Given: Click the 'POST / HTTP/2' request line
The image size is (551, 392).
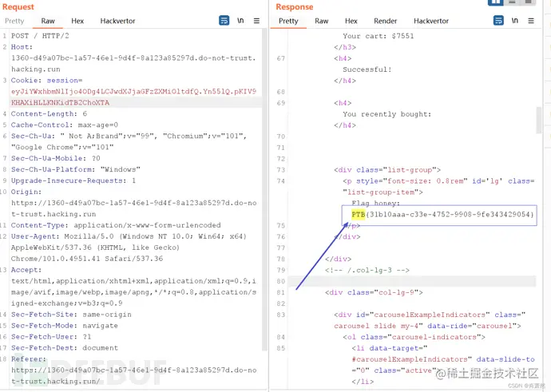Looking at the screenshot, I should point(40,36).
